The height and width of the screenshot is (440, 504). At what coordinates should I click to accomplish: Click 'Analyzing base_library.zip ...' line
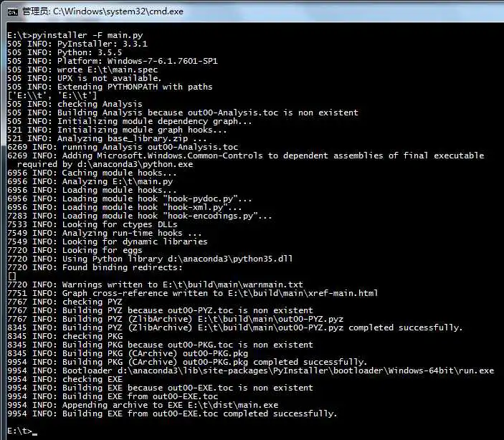pos(107,138)
